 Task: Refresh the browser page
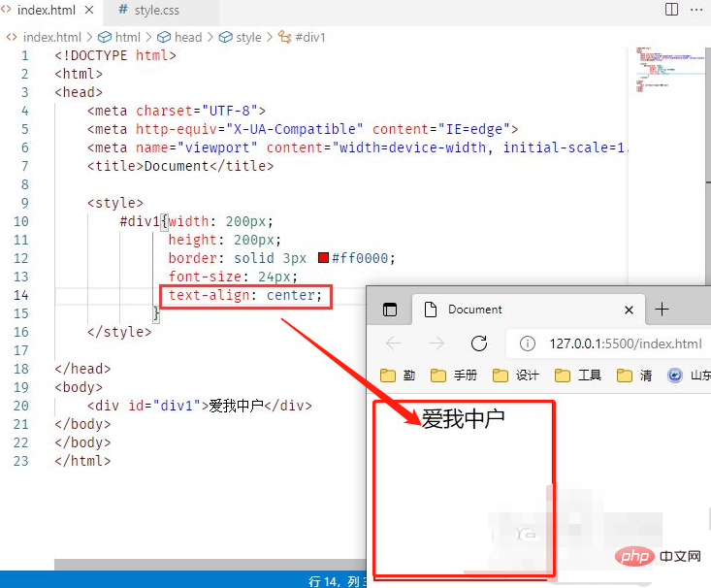coord(479,343)
